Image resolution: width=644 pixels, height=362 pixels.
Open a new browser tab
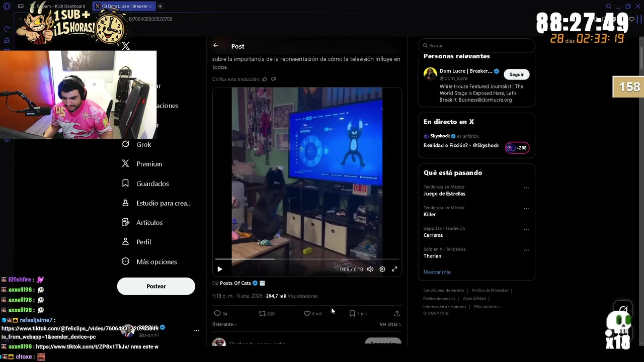[160, 6]
